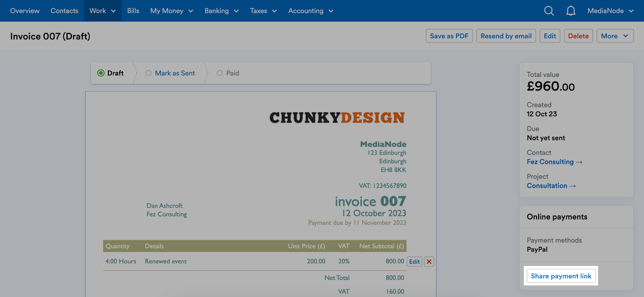Open the Contacts section
This screenshot has width=644, height=297.
click(x=64, y=11)
